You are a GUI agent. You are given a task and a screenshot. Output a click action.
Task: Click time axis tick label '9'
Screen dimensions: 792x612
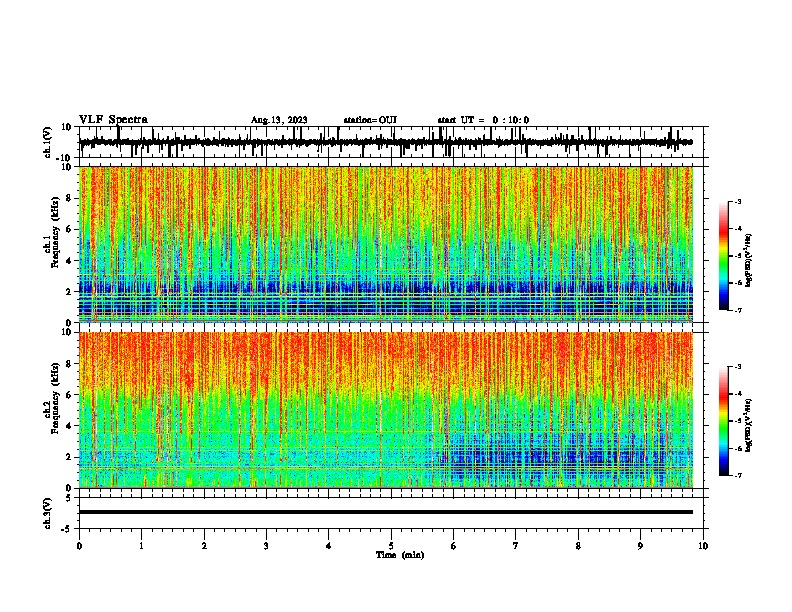click(640, 546)
